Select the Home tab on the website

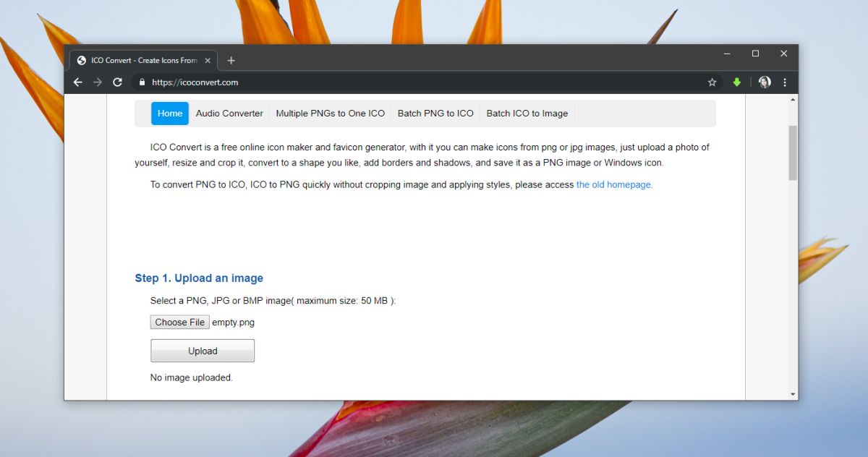pyautogui.click(x=169, y=114)
